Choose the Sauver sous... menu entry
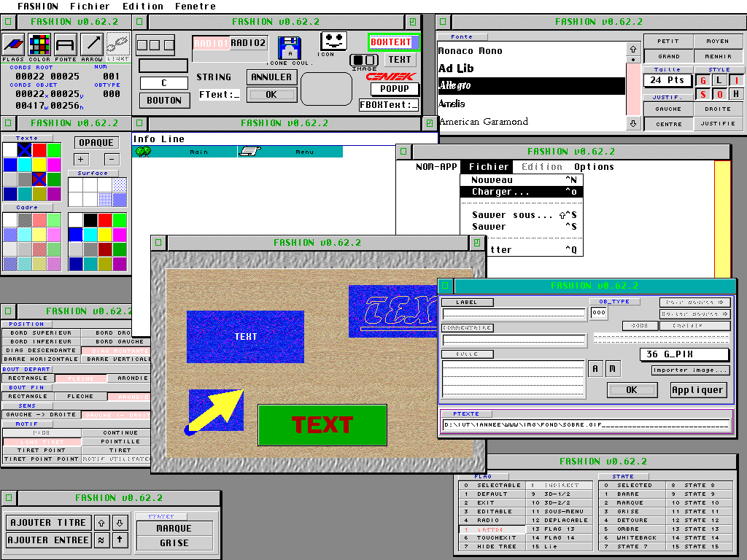The height and width of the screenshot is (560, 747). point(522,215)
